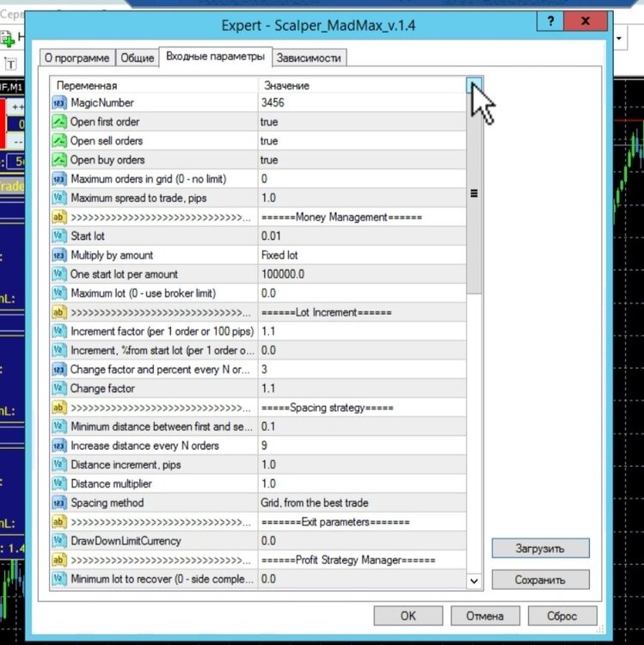Click the icon beside Maximum lot parameter
Viewport: 644px width, 645px height.
58,293
